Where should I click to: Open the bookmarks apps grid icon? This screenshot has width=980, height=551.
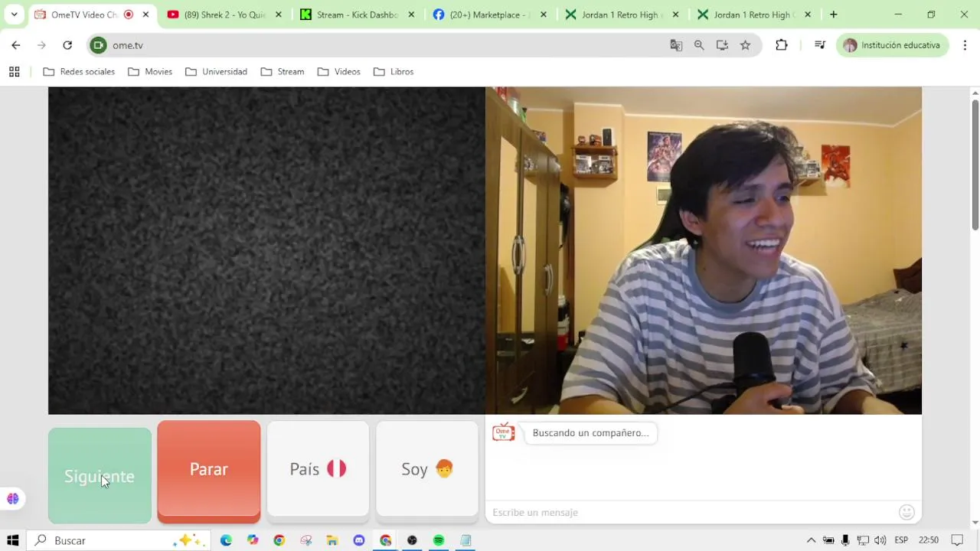pyautogui.click(x=14, y=72)
